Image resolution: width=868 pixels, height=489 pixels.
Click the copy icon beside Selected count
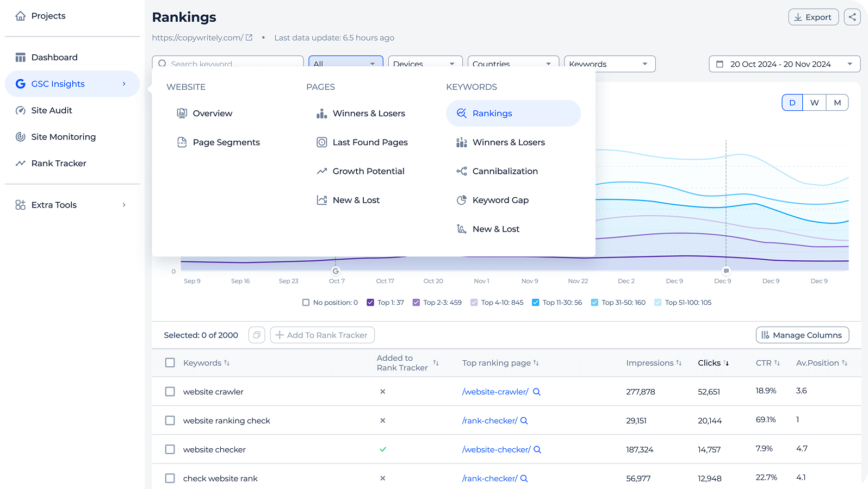257,335
